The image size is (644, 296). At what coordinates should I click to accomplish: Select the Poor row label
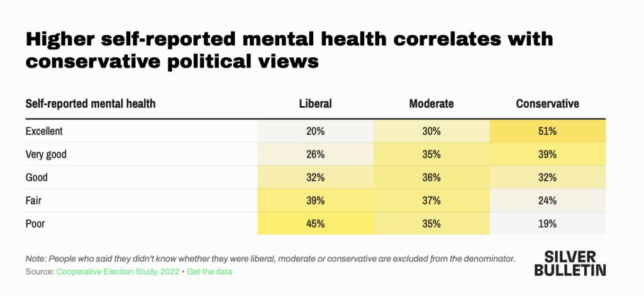35,223
